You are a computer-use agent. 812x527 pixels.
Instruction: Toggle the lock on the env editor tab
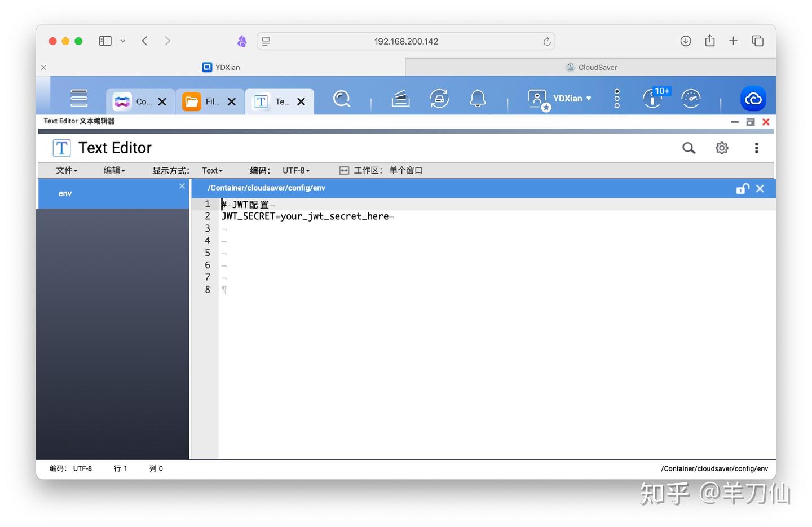click(742, 188)
